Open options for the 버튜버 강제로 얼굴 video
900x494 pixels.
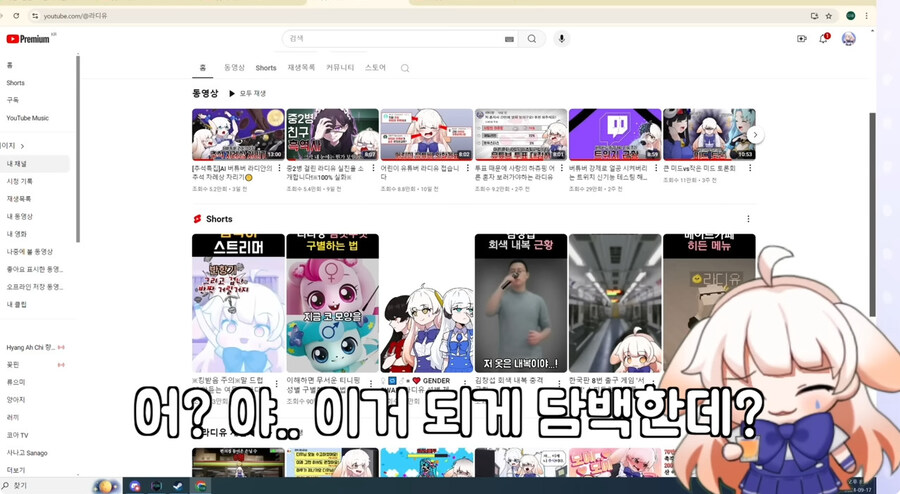pyautogui.click(x=656, y=168)
